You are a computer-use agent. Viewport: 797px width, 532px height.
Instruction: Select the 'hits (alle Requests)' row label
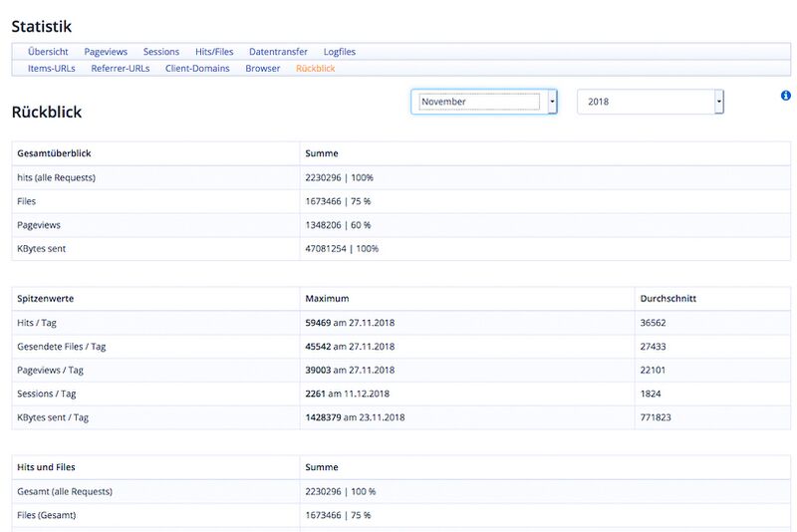[56, 178]
